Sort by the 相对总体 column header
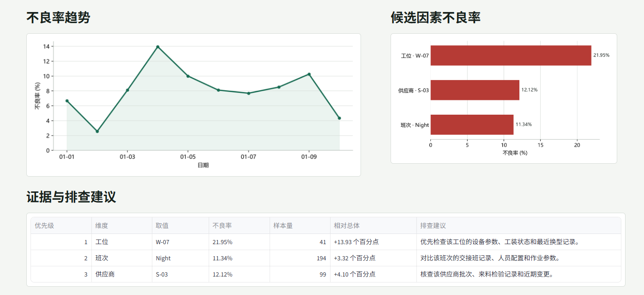 (x=373, y=226)
